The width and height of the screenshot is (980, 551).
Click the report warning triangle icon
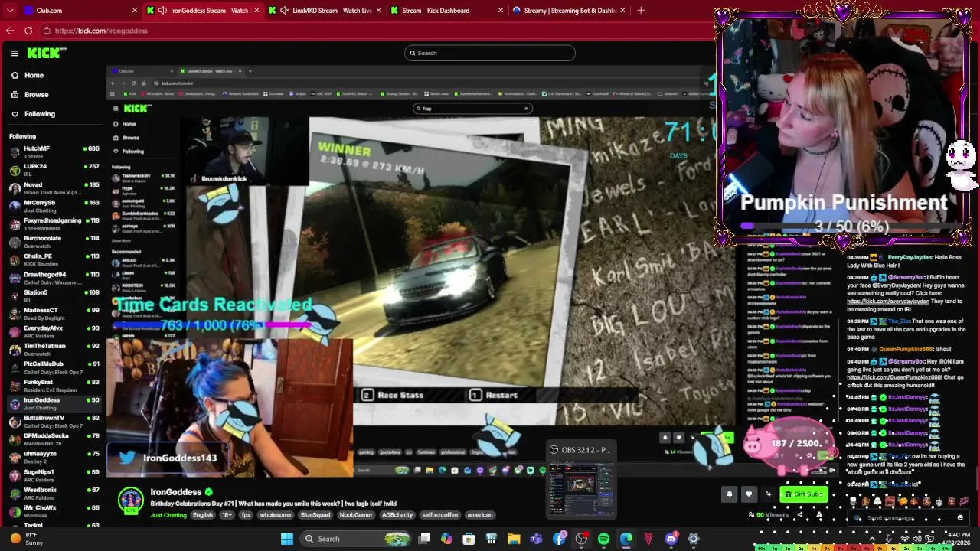(819, 515)
